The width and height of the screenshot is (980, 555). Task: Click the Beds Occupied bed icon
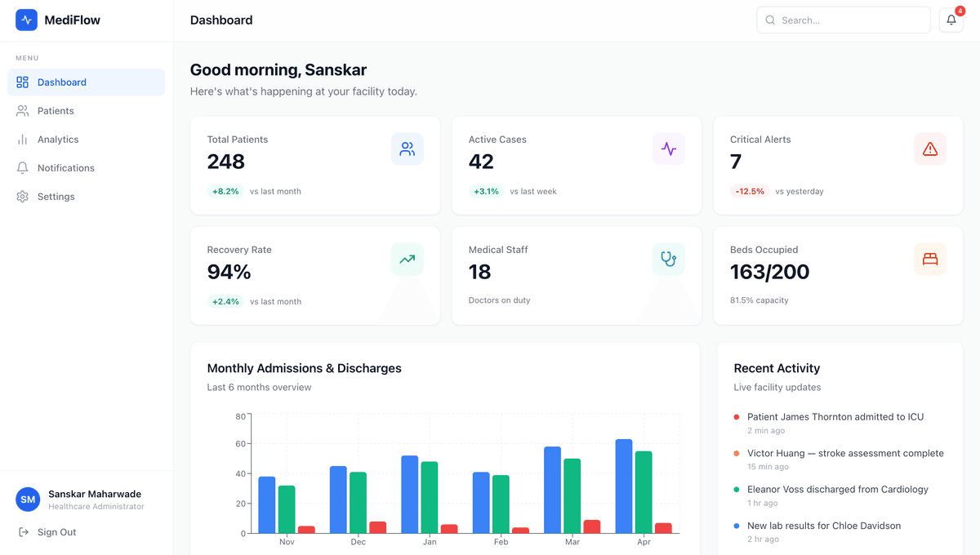929,259
